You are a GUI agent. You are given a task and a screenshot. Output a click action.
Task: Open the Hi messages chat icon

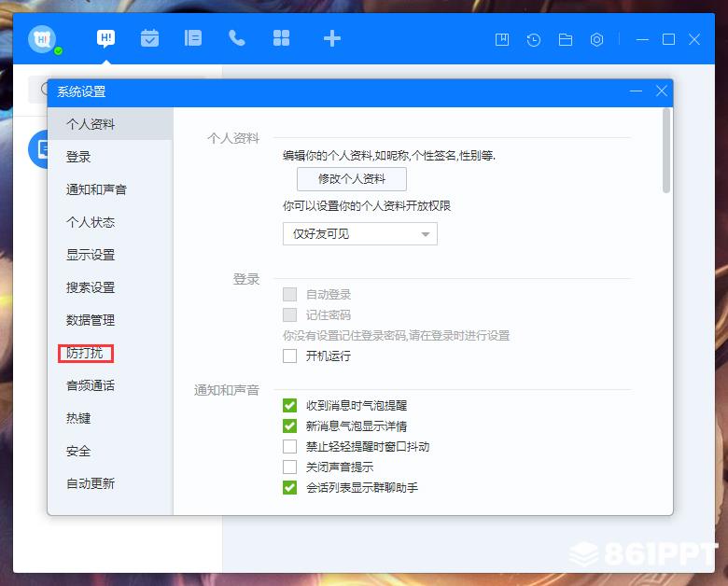(x=105, y=38)
